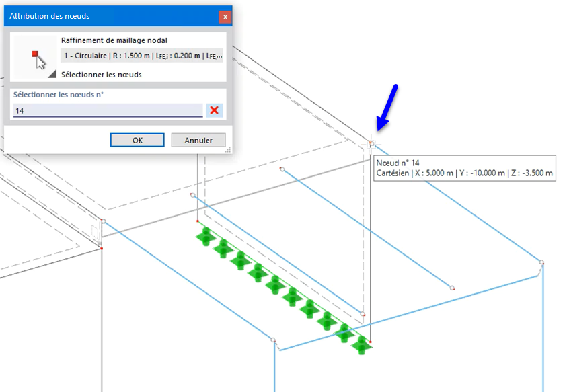The width and height of the screenshot is (567, 392).
Task: Click 'Sélectionner les nœuds n°' field label
Action: (59, 95)
